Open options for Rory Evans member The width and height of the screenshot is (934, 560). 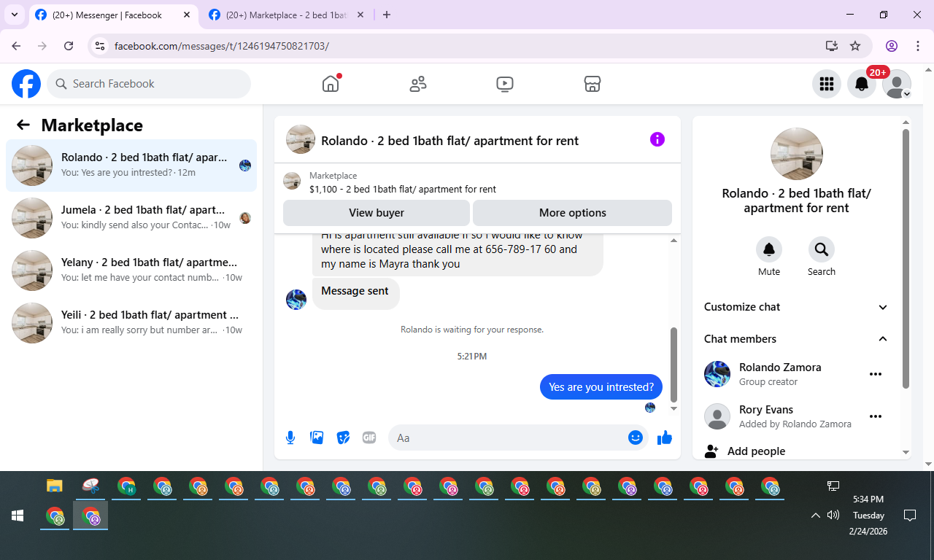876,416
